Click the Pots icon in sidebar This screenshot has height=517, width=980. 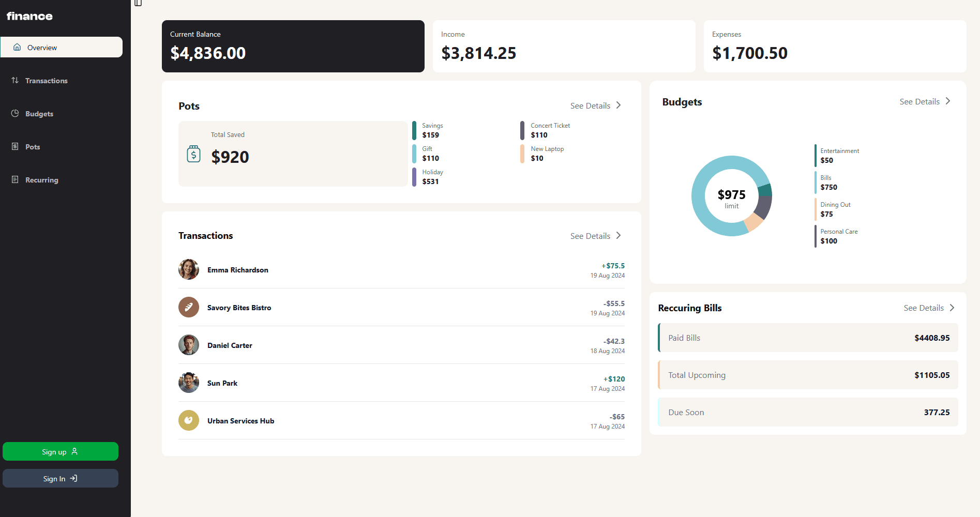tap(15, 146)
